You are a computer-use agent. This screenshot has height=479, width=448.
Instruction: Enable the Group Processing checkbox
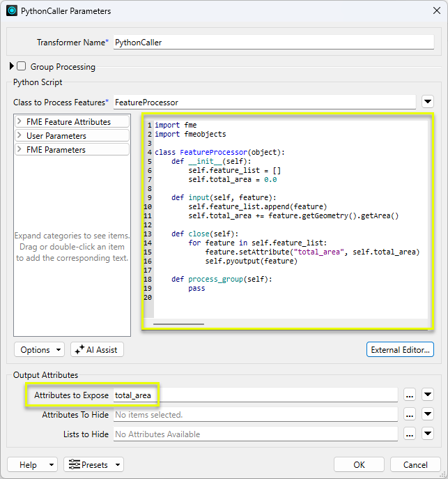[x=22, y=67]
